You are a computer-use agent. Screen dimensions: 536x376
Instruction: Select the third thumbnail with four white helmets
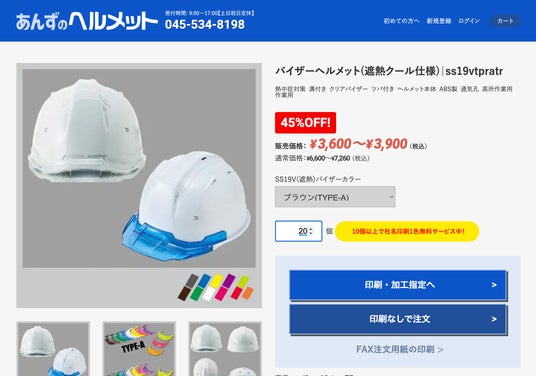225,349
